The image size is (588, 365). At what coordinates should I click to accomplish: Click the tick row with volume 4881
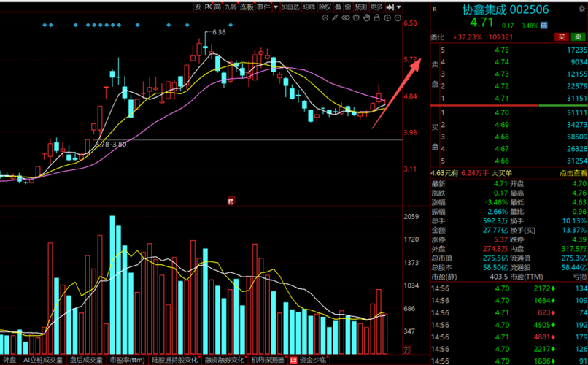tap(509, 337)
